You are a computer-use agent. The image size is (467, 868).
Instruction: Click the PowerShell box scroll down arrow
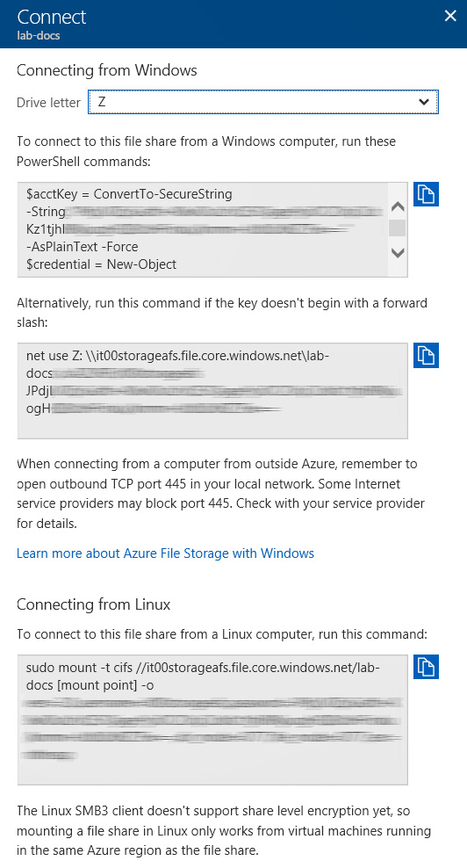[398, 252]
